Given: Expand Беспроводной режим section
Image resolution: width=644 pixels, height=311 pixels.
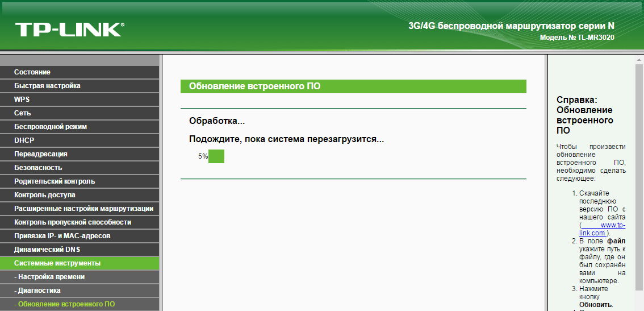Looking at the screenshot, I should 51,127.
